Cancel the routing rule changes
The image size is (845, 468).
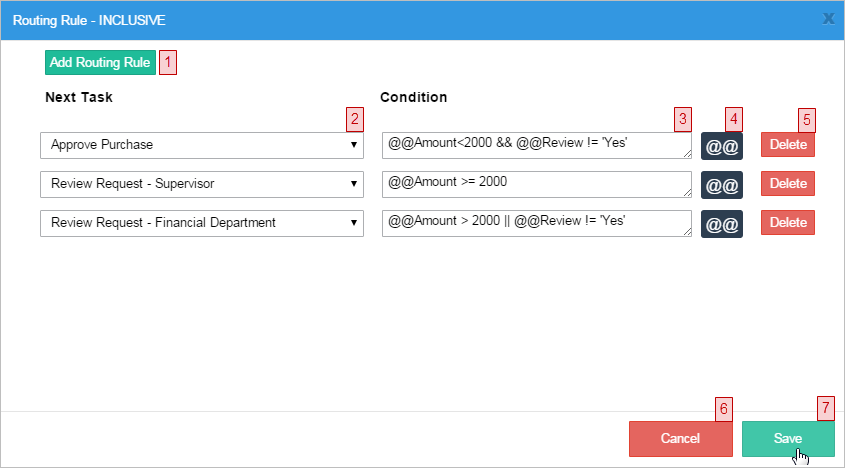(680, 439)
